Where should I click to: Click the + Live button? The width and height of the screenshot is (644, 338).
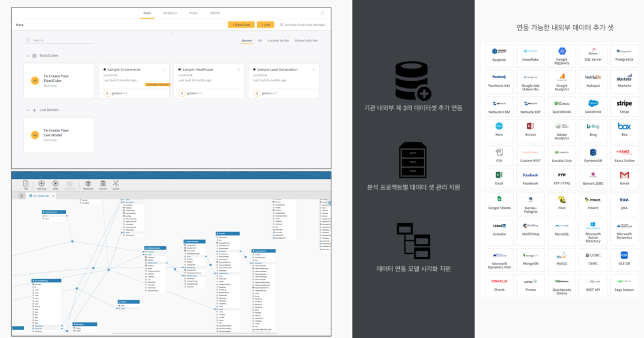click(266, 25)
